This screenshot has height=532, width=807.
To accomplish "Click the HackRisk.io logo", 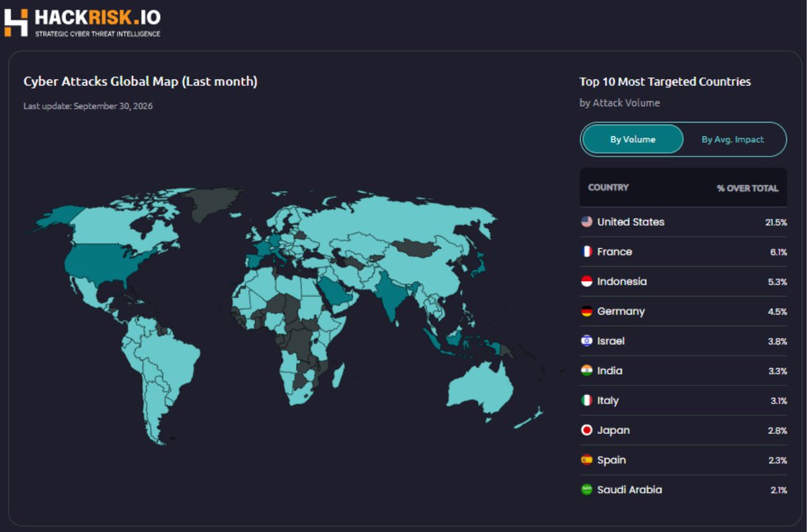I will click(x=82, y=22).
